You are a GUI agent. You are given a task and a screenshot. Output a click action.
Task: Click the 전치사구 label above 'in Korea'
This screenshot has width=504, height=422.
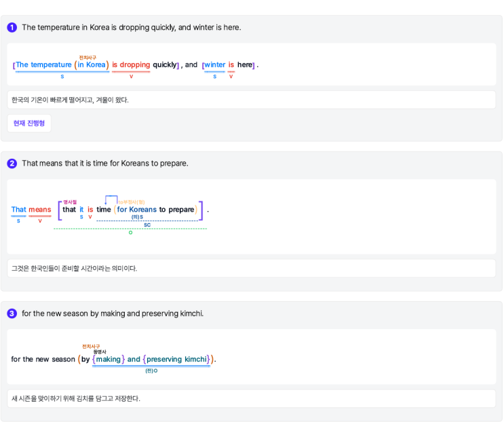88,58
